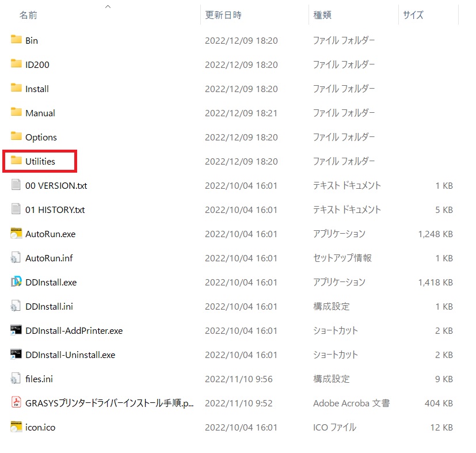Select the Bin folder name
The width and height of the screenshot is (476, 453).
(32, 41)
